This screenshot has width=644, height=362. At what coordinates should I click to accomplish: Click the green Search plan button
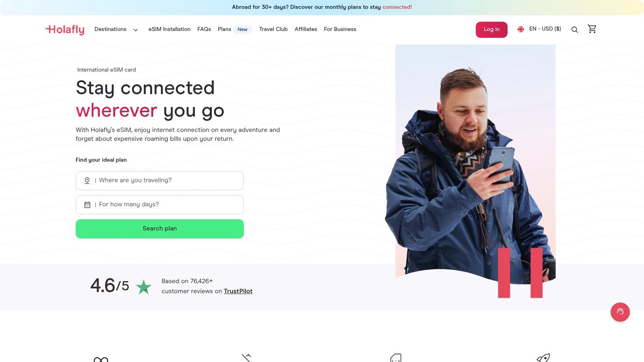coord(160,229)
